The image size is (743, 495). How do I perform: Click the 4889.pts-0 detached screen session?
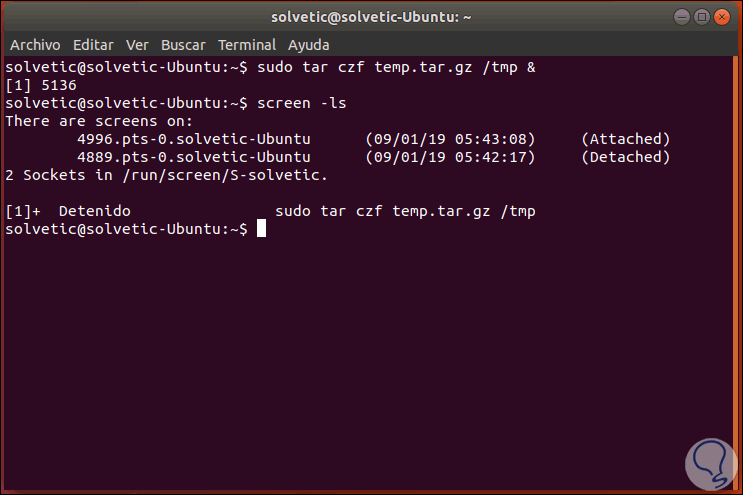[193, 157]
